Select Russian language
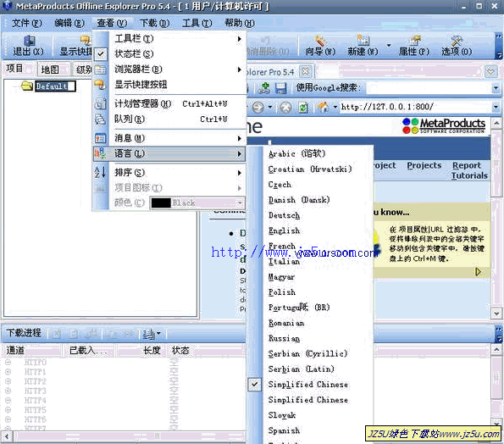 (x=284, y=338)
